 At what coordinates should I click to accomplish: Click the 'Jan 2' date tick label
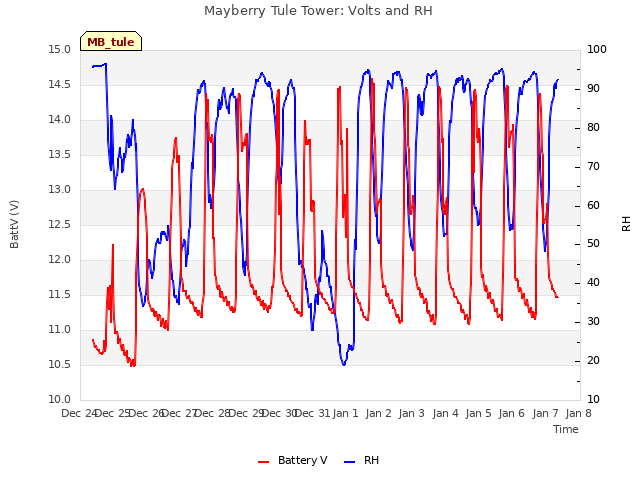378,414
